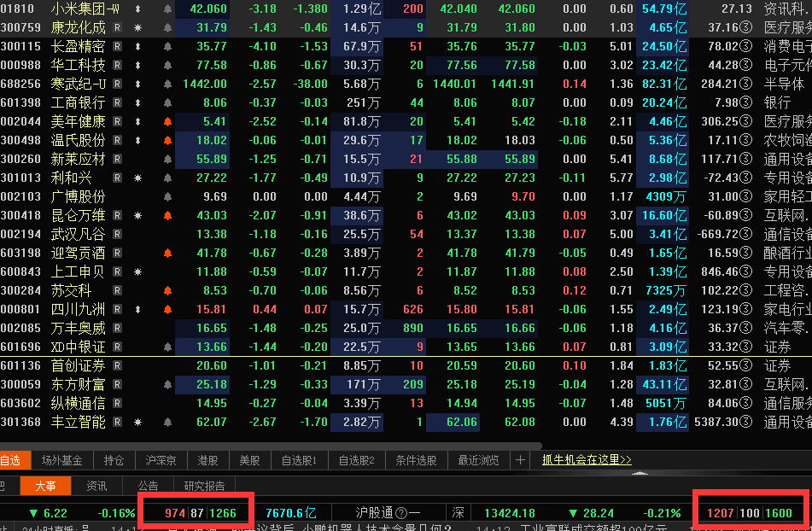The width and height of the screenshot is (812, 531).
Task: Collapse the bottom news panel with the arrow handle
Action: point(640,472)
